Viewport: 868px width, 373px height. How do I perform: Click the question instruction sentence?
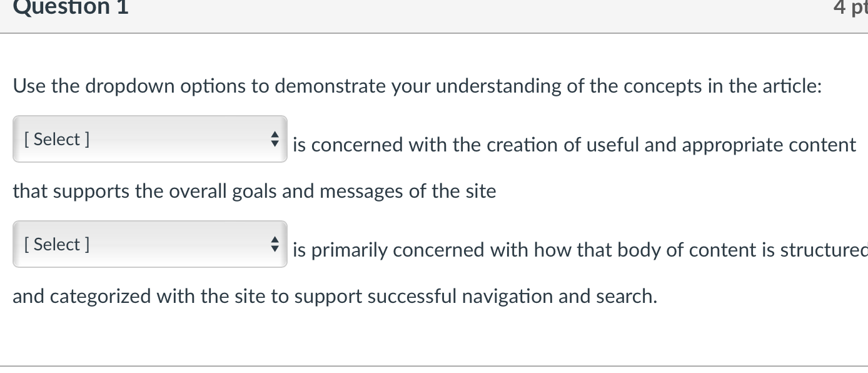(418, 86)
